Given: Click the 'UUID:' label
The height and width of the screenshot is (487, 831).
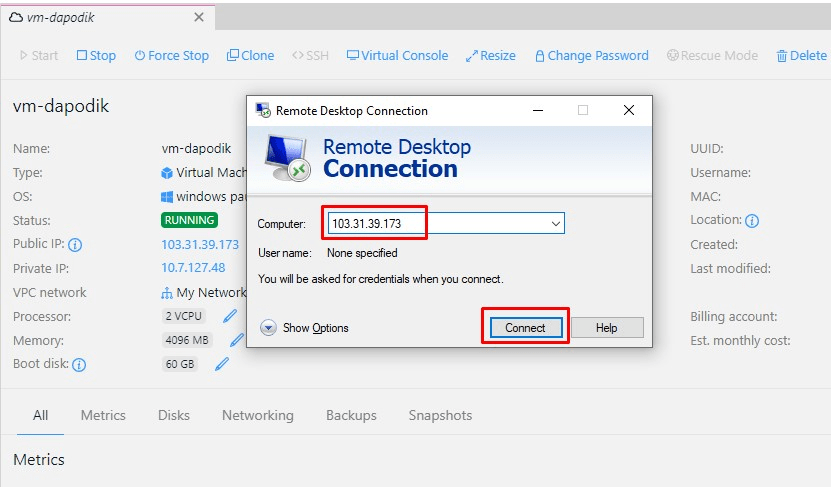Looking at the screenshot, I should click(x=706, y=149).
